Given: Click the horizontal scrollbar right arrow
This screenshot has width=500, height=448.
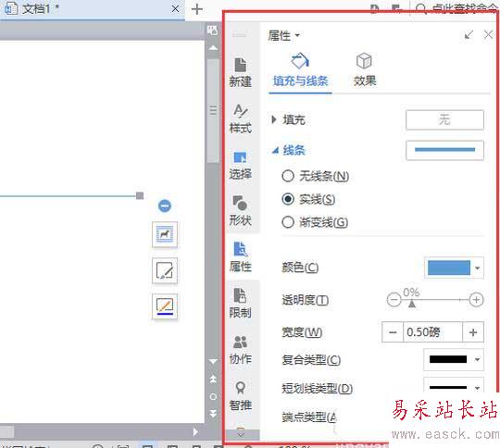Looking at the screenshot, I should click(195, 431).
